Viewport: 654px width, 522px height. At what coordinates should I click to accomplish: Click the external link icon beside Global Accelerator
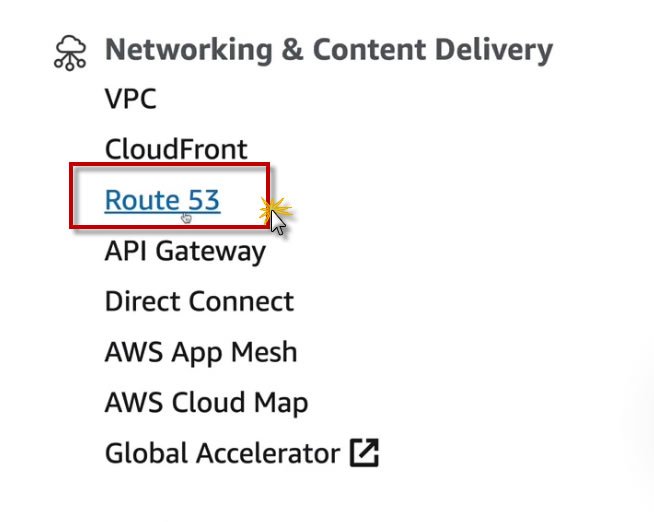pos(365,453)
